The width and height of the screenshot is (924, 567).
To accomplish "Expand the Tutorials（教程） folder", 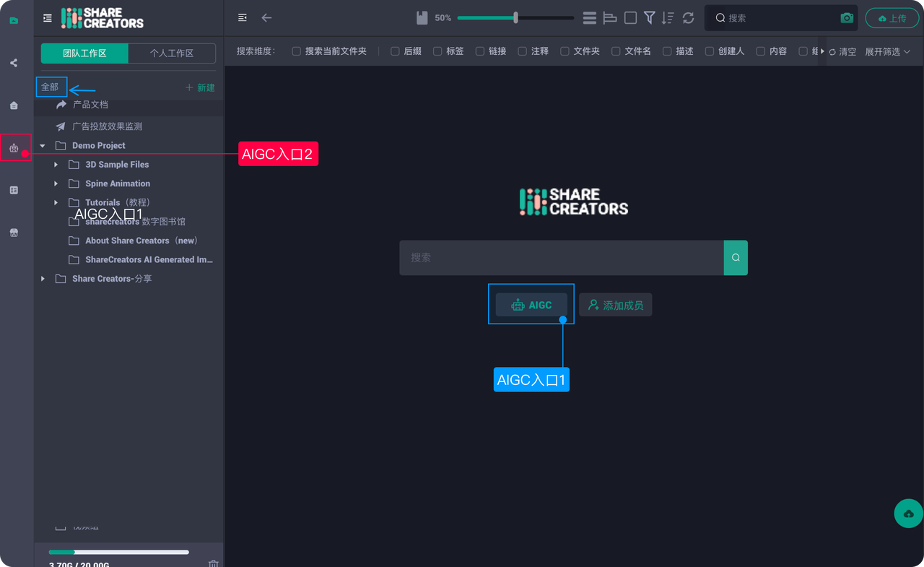I will coord(56,202).
